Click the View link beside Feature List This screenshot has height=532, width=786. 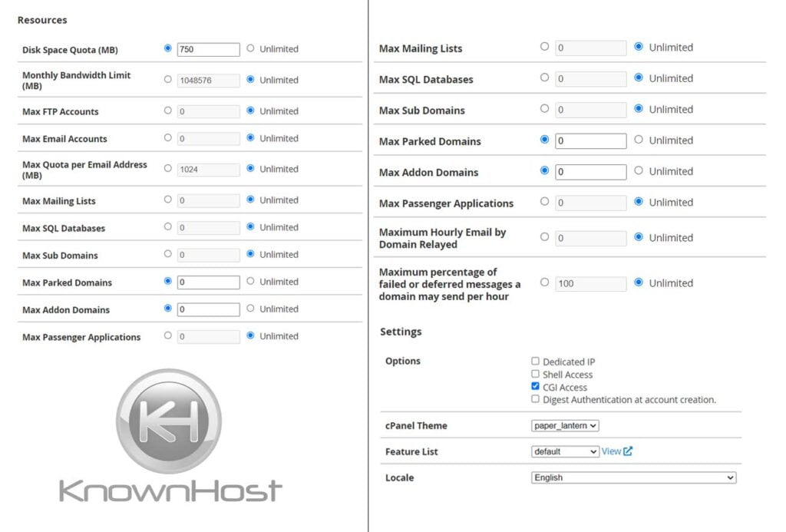pyautogui.click(x=611, y=451)
